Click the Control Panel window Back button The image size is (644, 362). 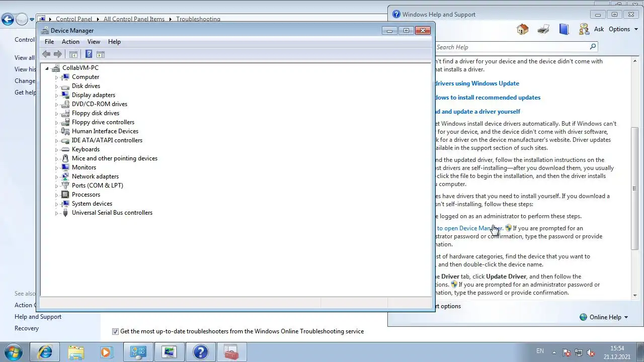click(8, 20)
